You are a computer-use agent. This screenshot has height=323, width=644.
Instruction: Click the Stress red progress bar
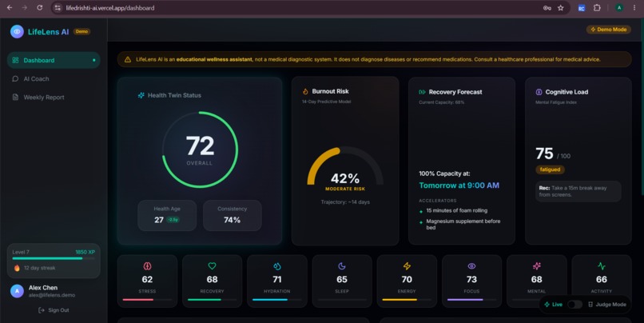pyautogui.click(x=147, y=300)
